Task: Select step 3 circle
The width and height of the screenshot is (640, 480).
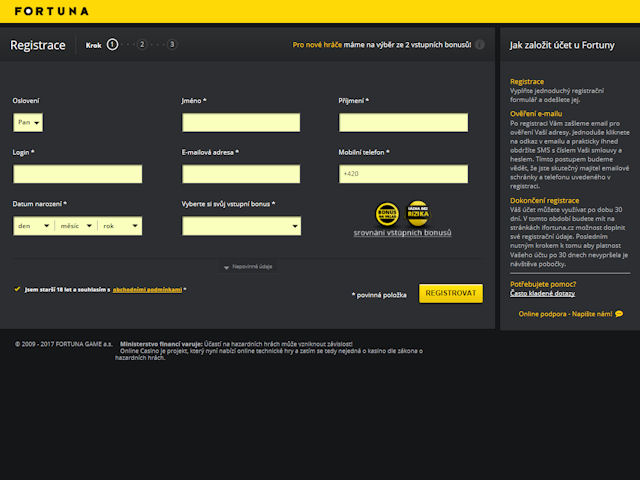Action: coord(172,44)
